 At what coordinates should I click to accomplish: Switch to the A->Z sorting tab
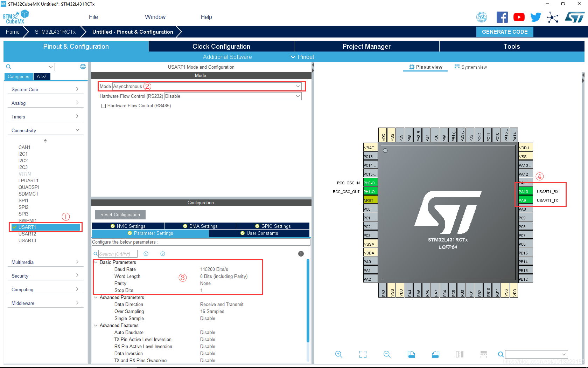[x=42, y=76]
